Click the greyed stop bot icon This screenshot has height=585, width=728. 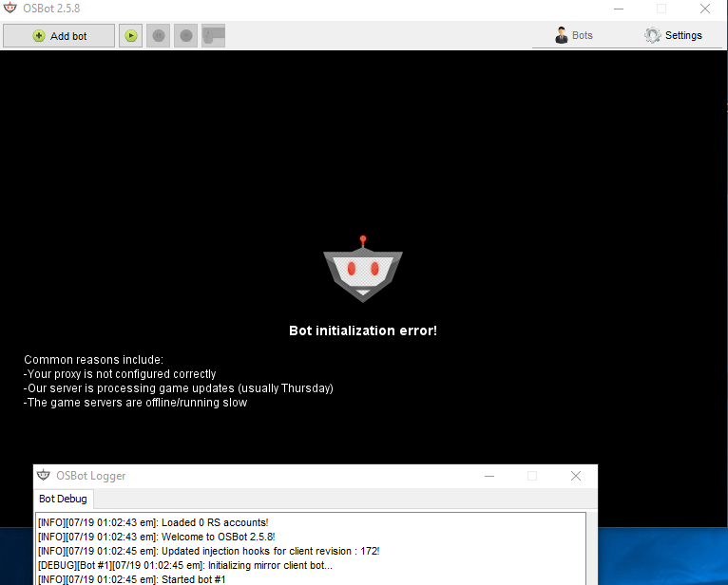coord(185,36)
